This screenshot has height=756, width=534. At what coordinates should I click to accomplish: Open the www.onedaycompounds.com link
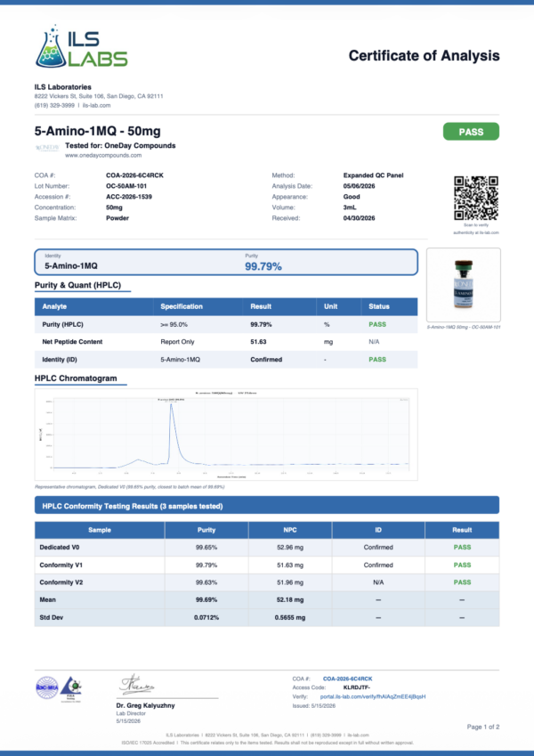[103, 155]
